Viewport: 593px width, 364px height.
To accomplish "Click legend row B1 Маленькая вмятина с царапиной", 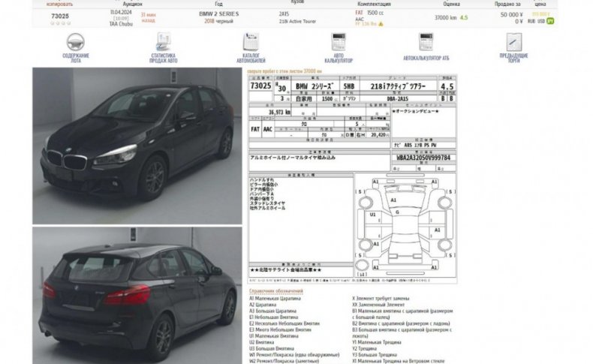I will click(402, 314).
